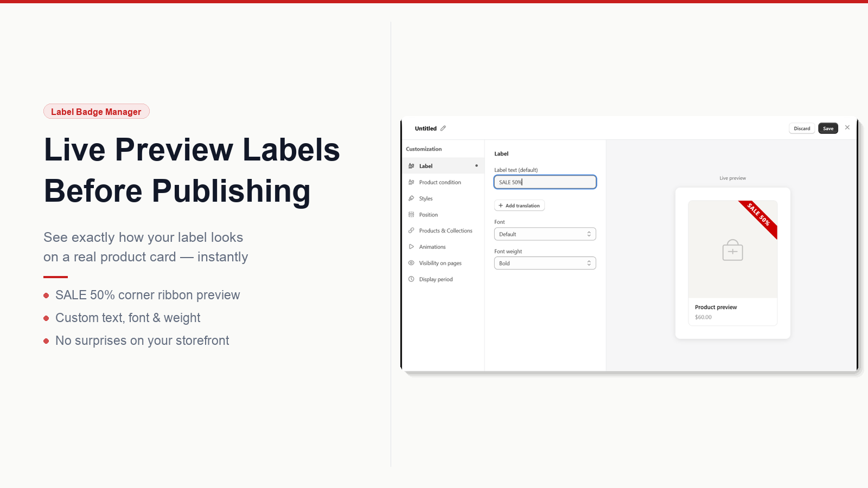Switch to Visibility on pages
Viewport: 868px width, 488px height.
(444, 263)
